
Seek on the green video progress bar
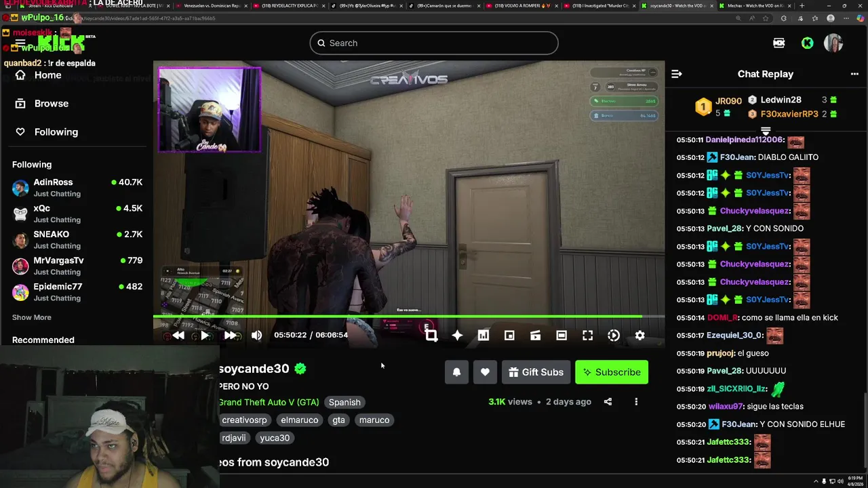pyautogui.click(x=409, y=317)
